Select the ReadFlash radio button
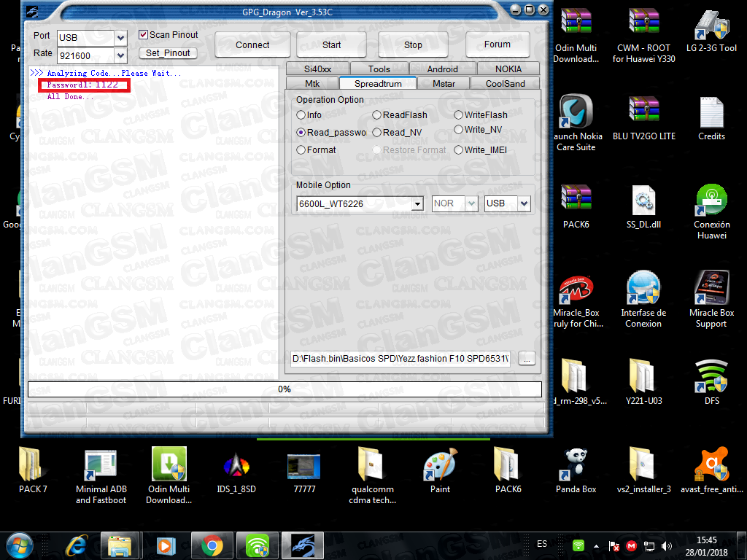 point(376,115)
